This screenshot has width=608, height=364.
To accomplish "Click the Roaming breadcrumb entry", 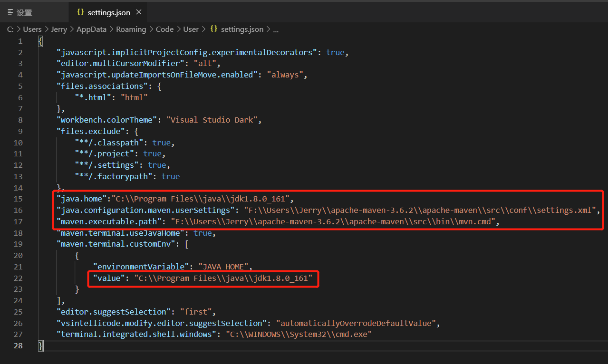I will click(131, 29).
